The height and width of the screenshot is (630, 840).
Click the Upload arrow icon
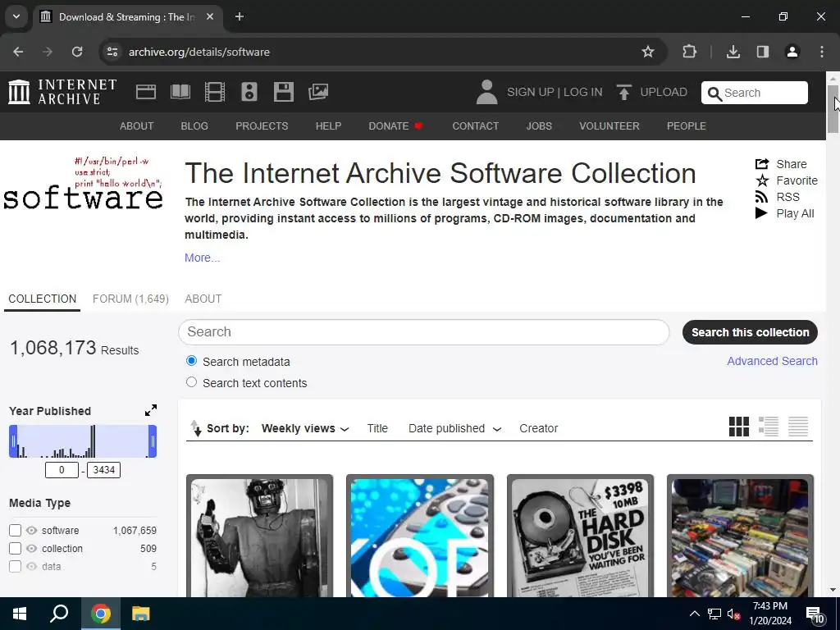[623, 92]
